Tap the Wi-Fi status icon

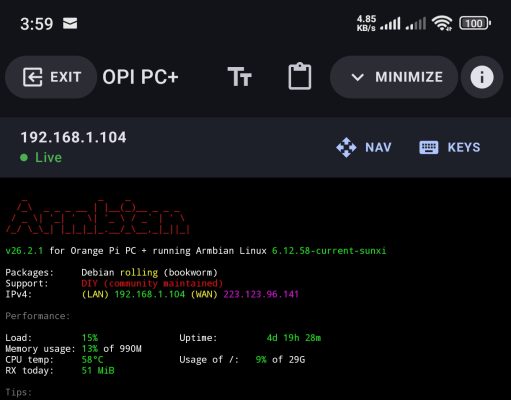[x=442, y=23]
